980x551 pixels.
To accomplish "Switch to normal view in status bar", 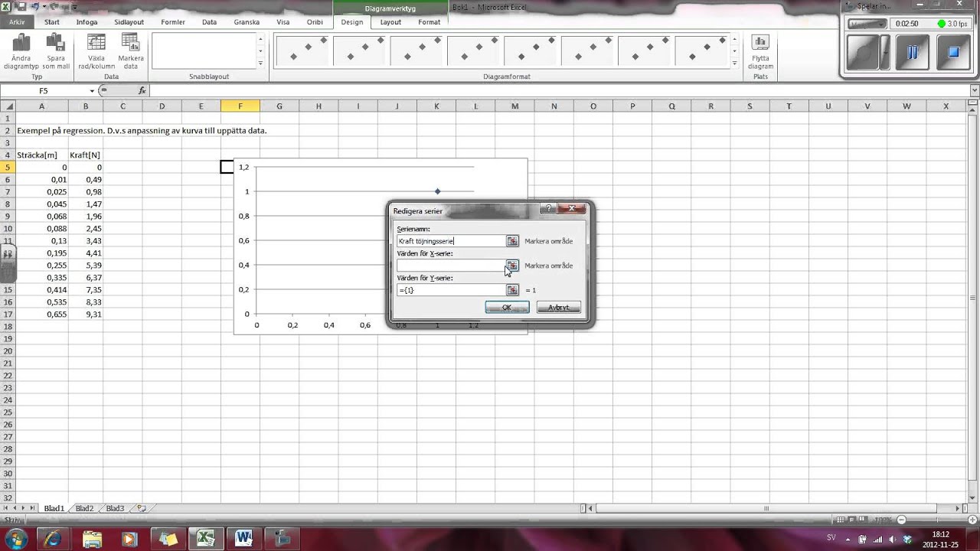I will click(839, 520).
